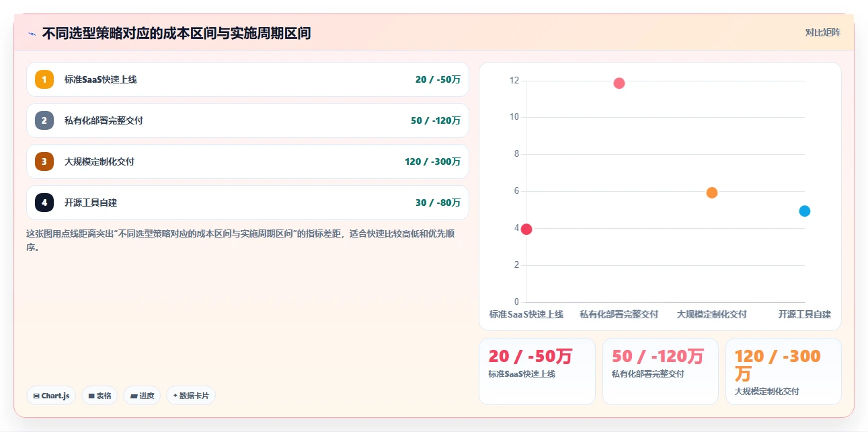Select the 开源工具自建 list row
This screenshot has width=868, height=432.
click(x=247, y=203)
